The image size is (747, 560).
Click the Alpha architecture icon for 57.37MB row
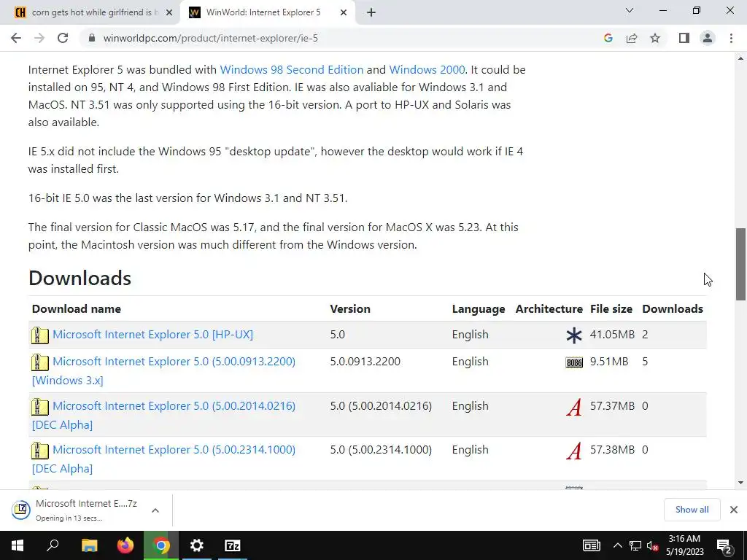(x=574, y=407)
